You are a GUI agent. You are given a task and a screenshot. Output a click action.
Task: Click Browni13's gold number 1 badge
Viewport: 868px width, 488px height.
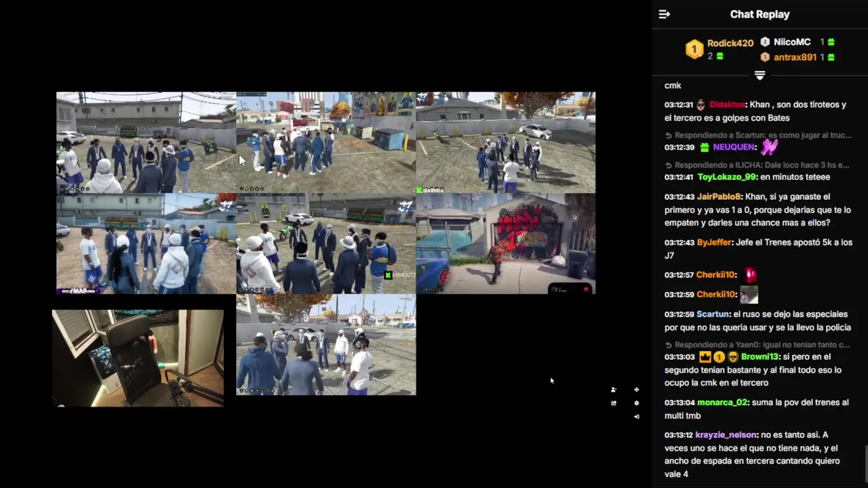(719, 357)
